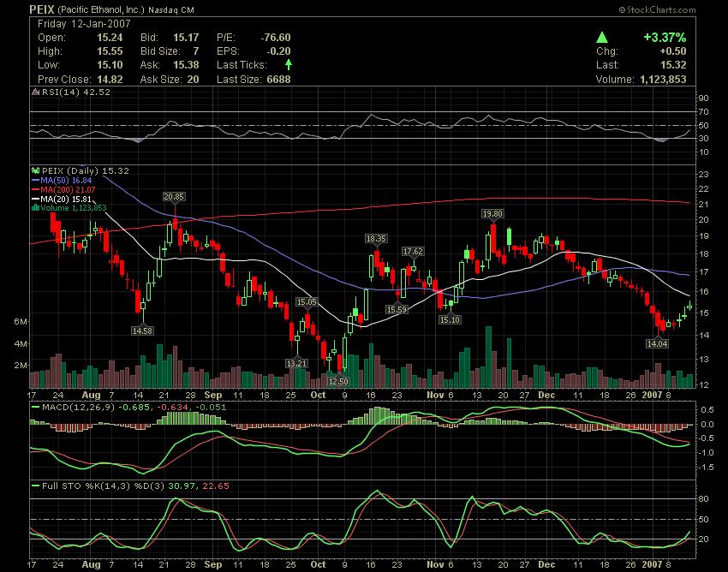Click the Last value 15.32 in header

(673, 65)
